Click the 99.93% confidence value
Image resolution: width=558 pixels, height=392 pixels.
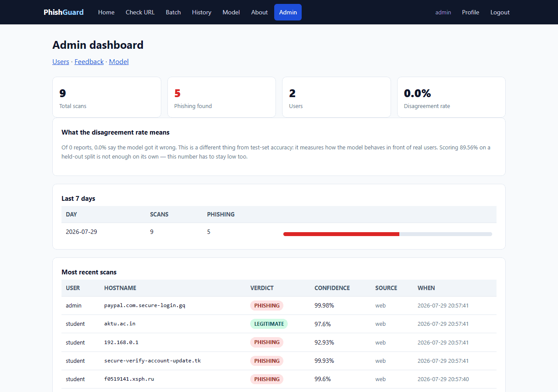pos(324,361)
